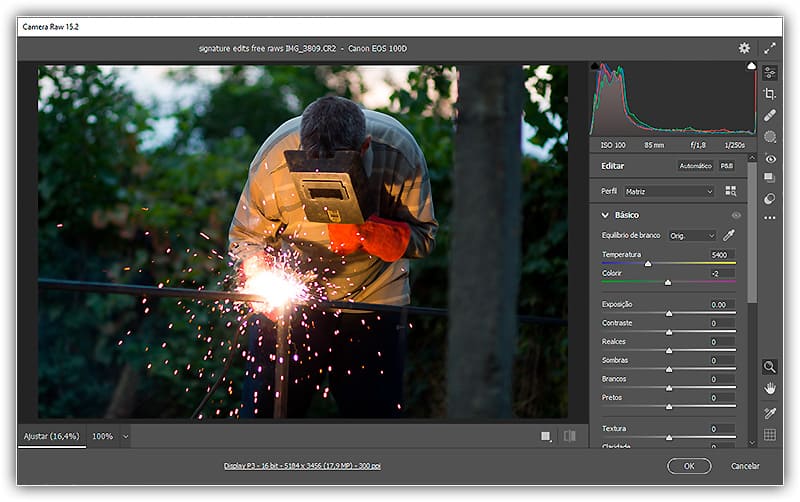This screenshot has width=800, height=502.
Task: Click the histogram graph
Action: coord(672,99)
